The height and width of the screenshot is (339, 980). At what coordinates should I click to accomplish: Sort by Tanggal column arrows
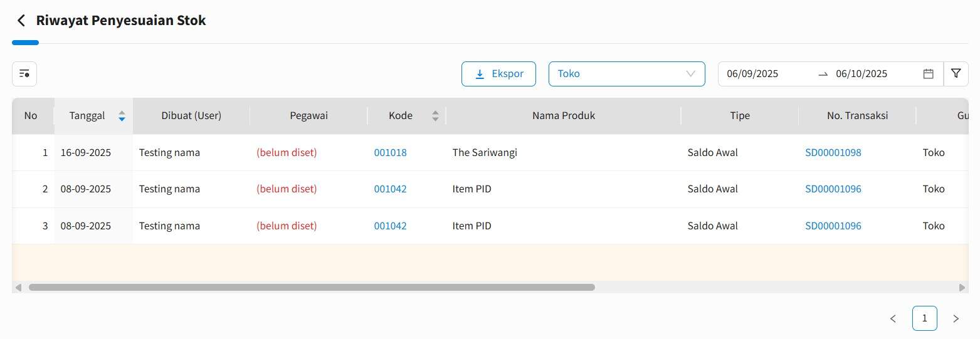pyautogui.click(x=122, y=116)
